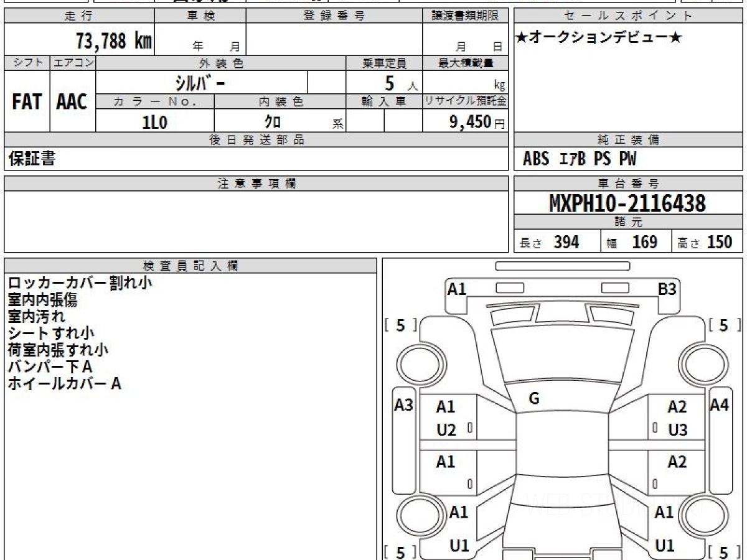Click the G mark on the windshield

533,399
